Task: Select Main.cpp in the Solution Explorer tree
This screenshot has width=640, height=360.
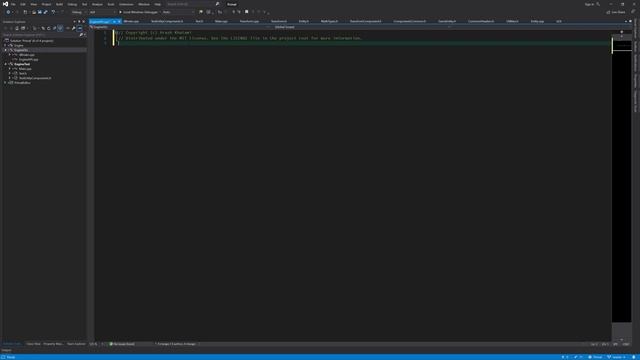Action: click(24, 69)
